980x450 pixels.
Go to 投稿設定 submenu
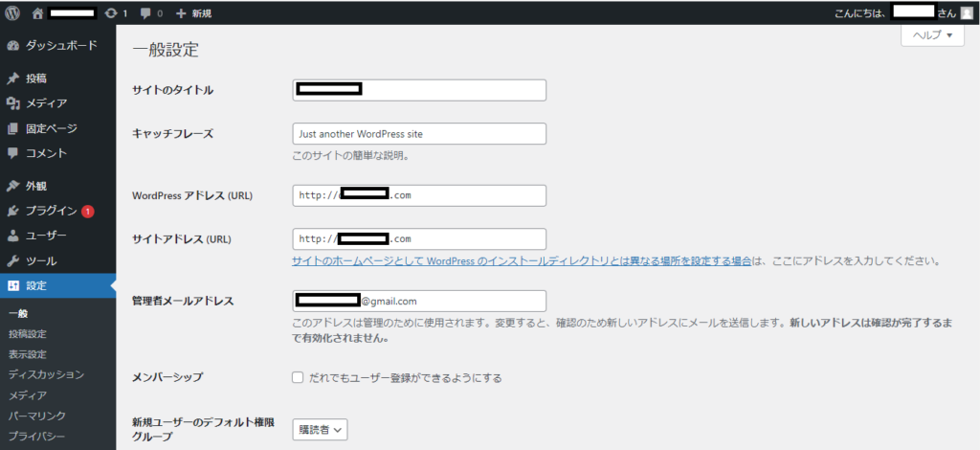pos(28,334)
